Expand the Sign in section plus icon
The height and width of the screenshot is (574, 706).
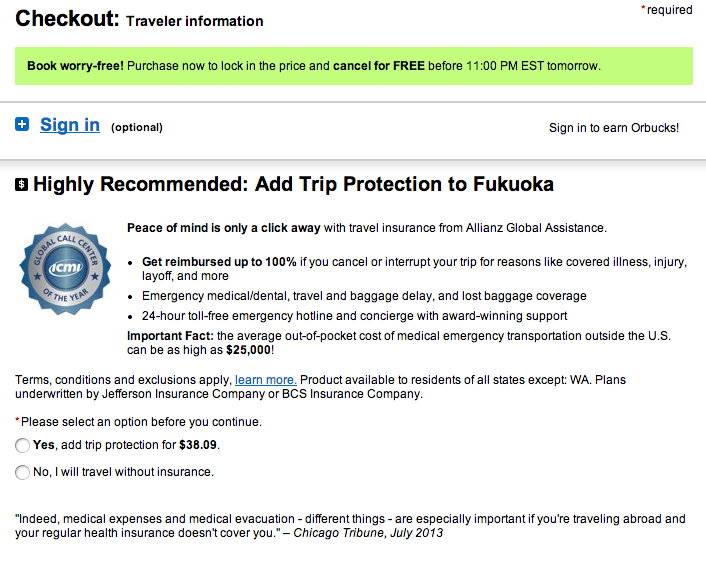click(x=22, y=124)
